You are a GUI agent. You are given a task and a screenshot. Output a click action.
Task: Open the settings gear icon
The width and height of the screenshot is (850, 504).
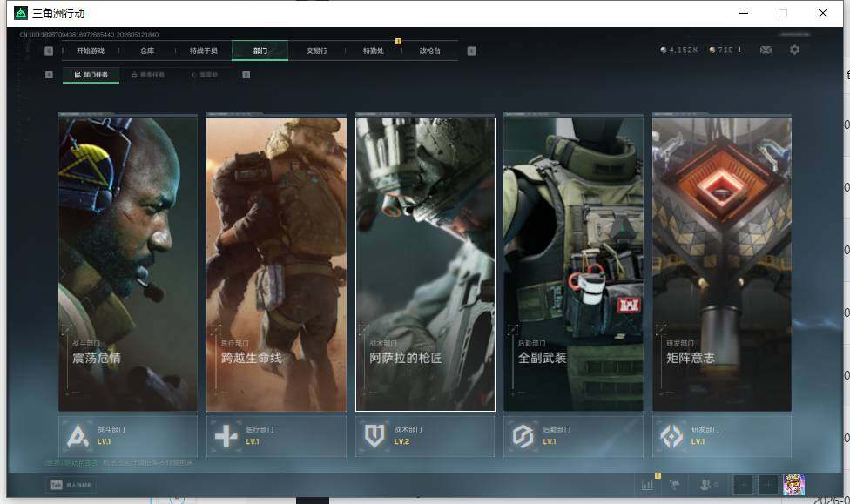[x=794, y=50]
